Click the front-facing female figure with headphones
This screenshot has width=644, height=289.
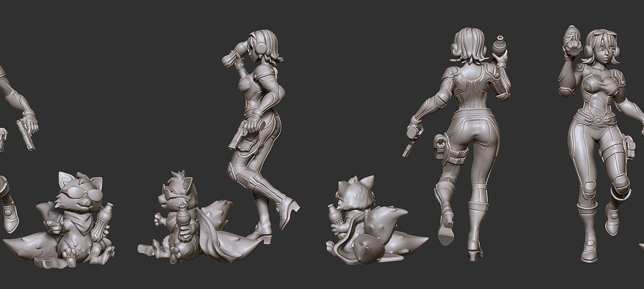600,144
